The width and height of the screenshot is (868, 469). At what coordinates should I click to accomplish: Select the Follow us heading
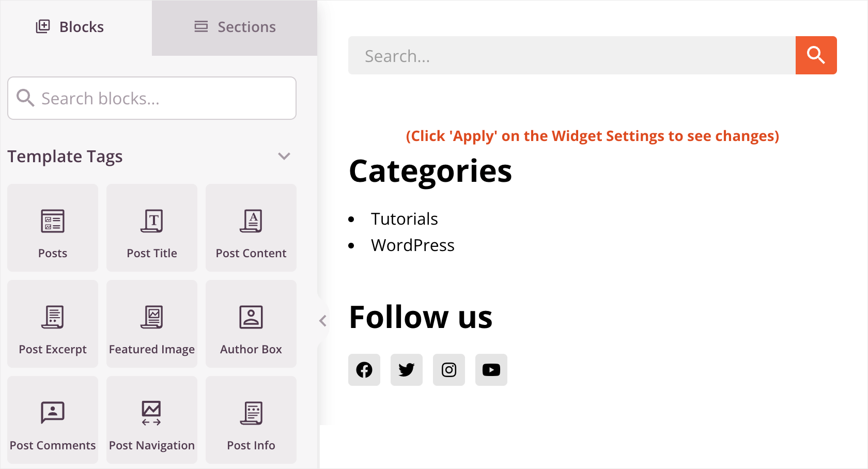(x=421, y=317)
